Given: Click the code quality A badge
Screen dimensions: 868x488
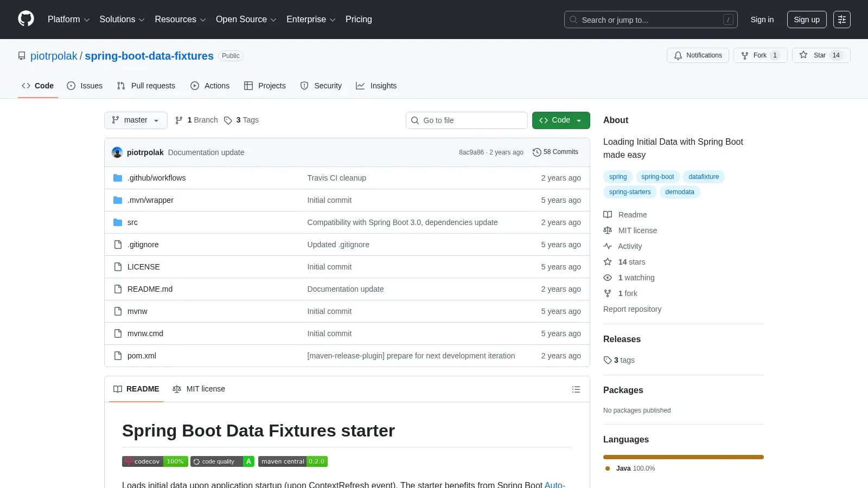Looking at the screenshot, I should (x=222, y=461).
